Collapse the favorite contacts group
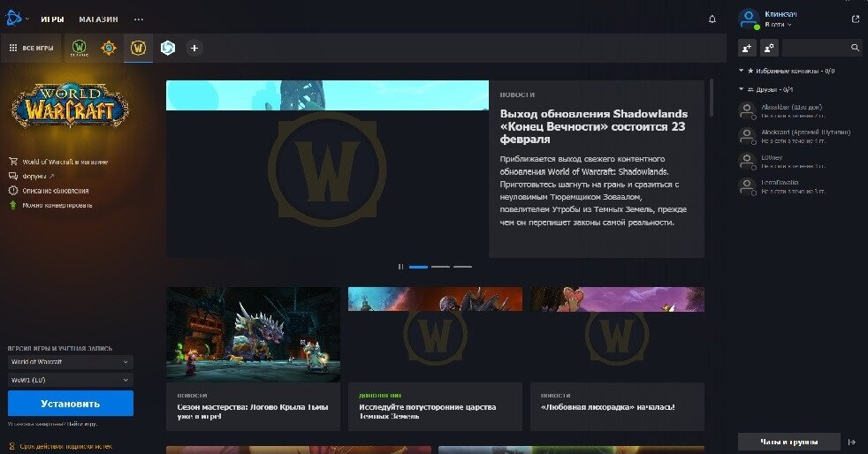Screen dimensions: 868x454 742,71
